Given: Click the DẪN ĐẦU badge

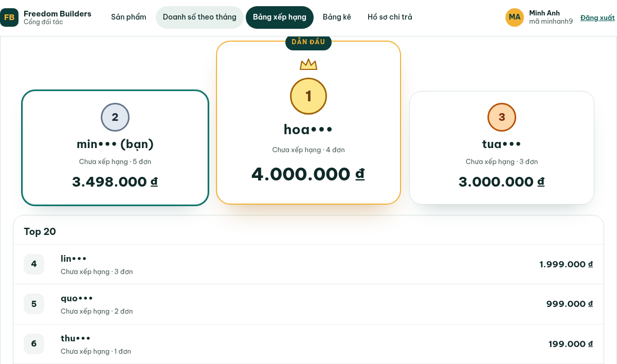Looking at the screenshot, I should (x=308, y=42).
